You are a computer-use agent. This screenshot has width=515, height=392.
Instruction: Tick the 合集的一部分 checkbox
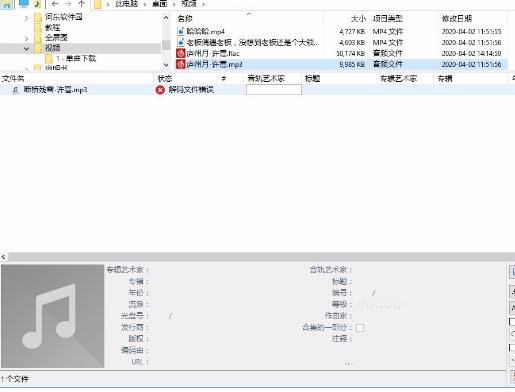(360, 328)
